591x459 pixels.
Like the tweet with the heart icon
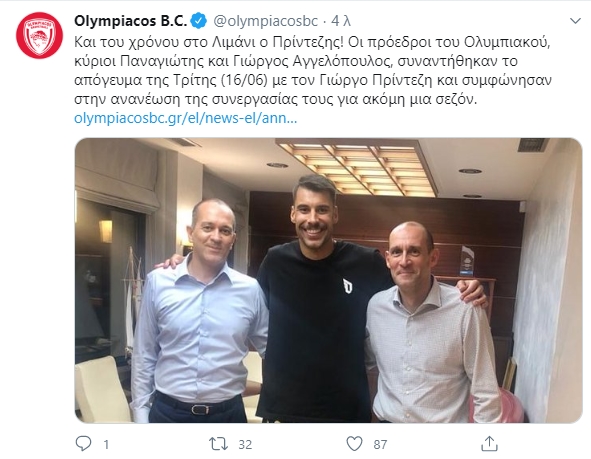(354, 444)
